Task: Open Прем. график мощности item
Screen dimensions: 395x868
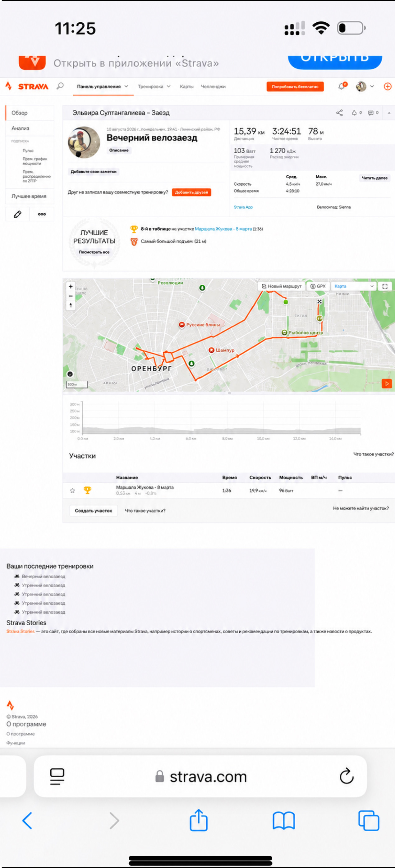Action: click(35, 161)
